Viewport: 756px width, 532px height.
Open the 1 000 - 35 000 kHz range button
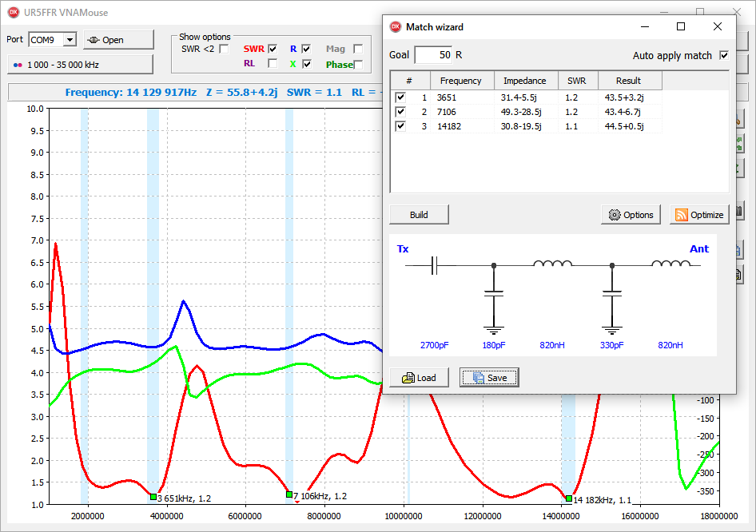[80, 65]
